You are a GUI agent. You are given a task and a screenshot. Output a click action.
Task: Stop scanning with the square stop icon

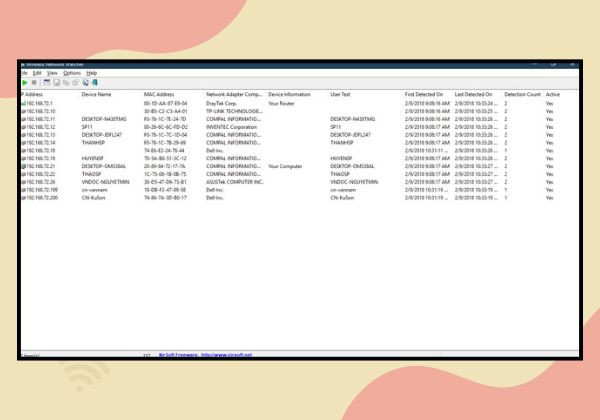pos(34,83)
